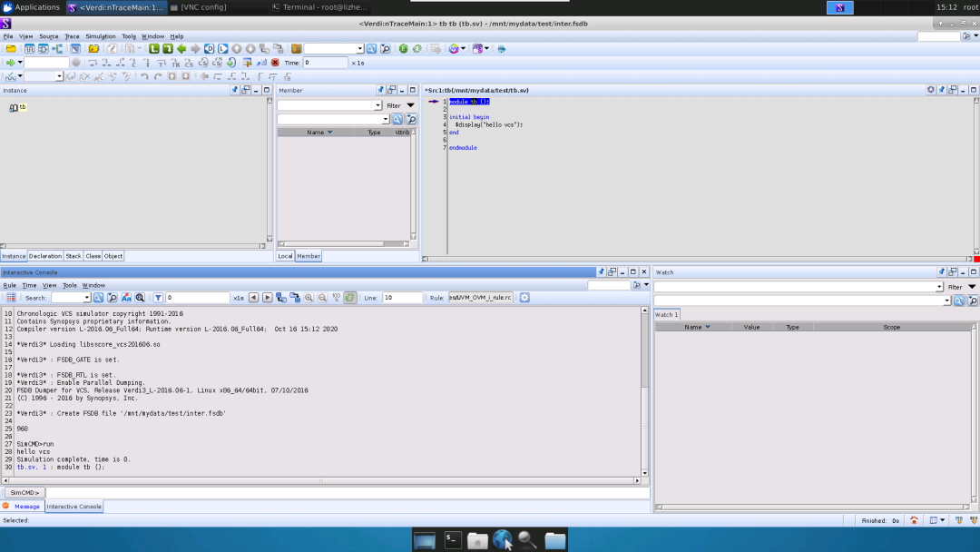The height and width of the screenshot is (552, 980).
Task: Click the Value column header in Watch pane
Action: 751,327
